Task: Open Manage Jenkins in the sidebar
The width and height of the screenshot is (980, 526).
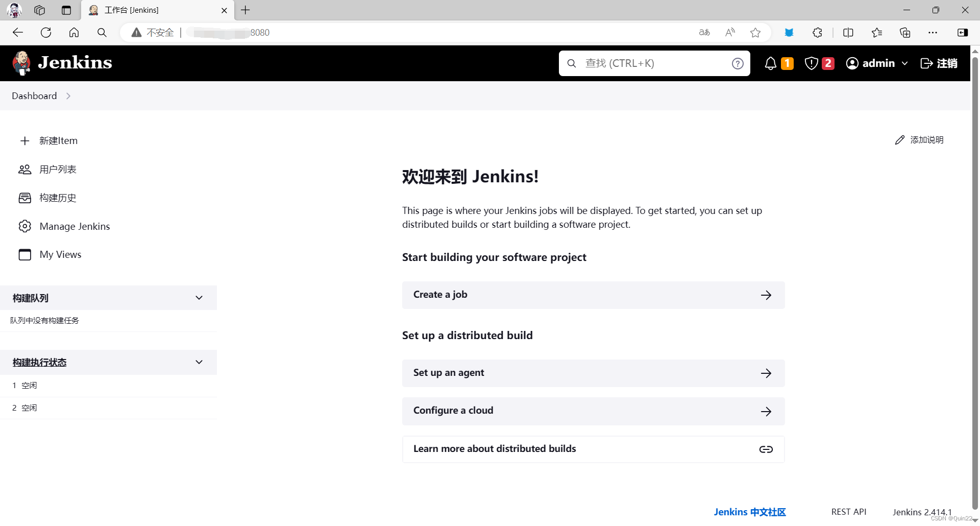Action: 64,226
